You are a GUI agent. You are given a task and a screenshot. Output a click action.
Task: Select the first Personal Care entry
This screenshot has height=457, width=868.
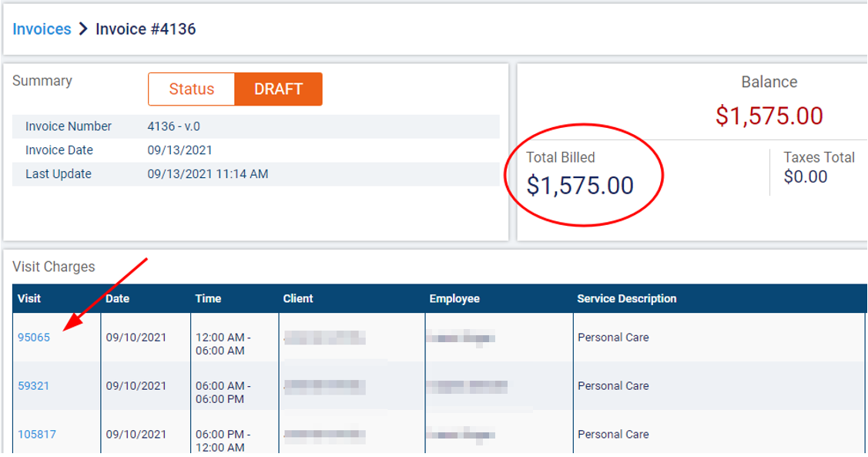point(611,337)
